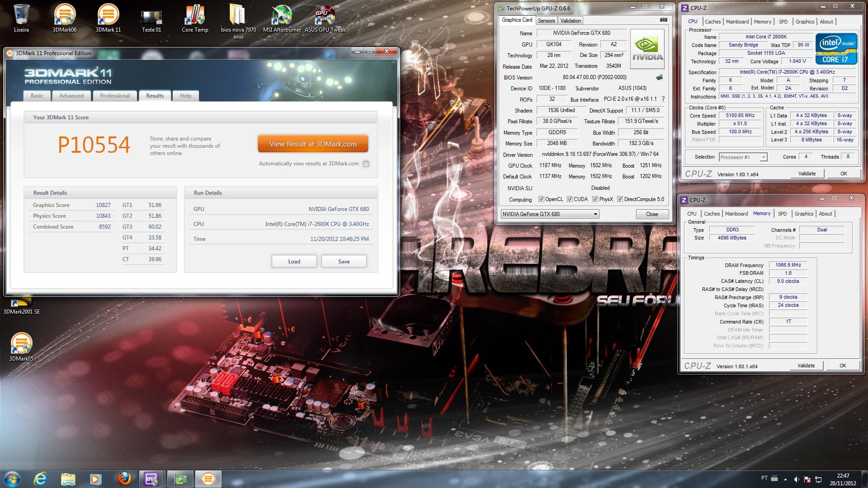The image size is (868, 488).
Task: Launch Core Temp from desktop
Action: (195, 18)
